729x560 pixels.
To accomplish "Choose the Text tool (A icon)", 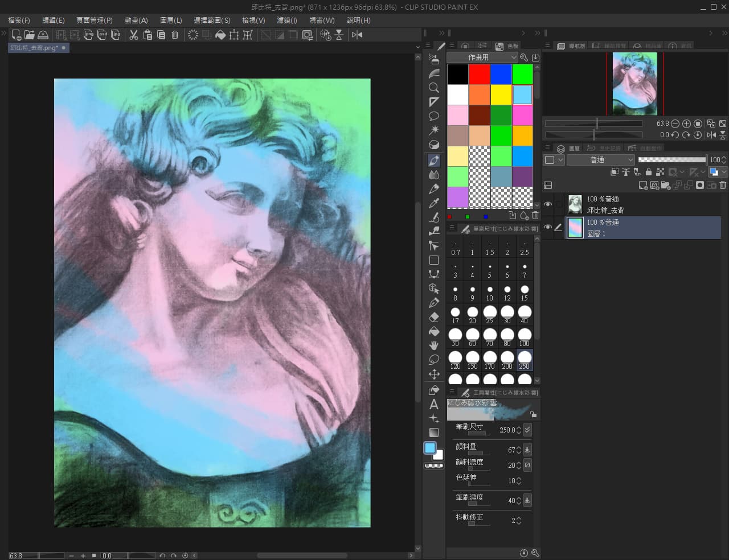I will [434, 404].
